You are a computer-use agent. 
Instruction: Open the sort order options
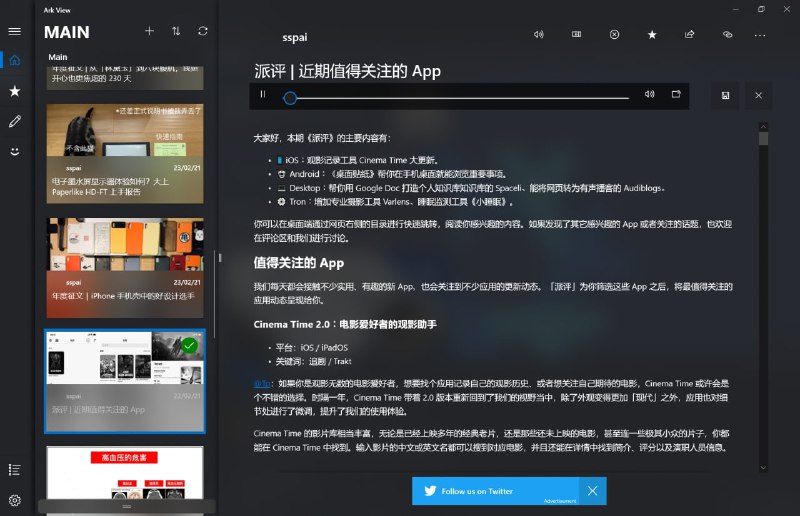176,32
